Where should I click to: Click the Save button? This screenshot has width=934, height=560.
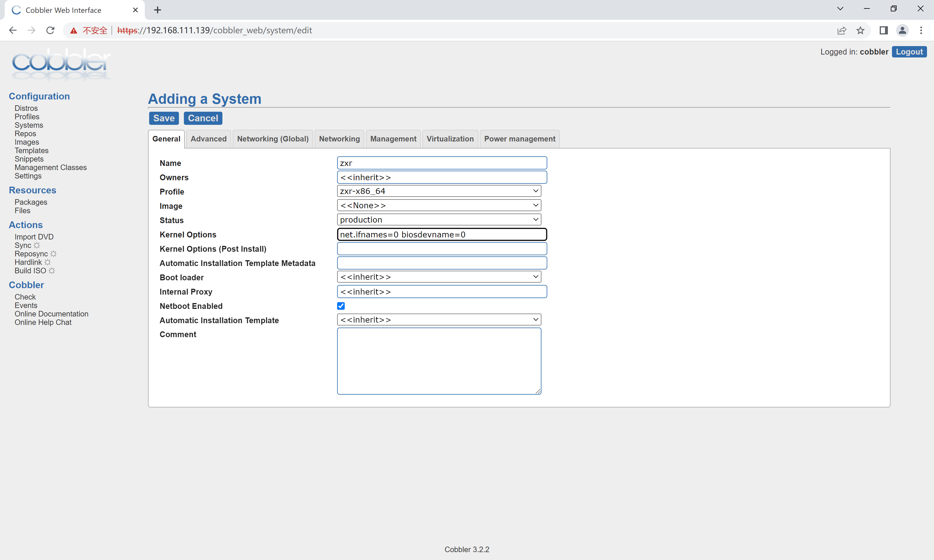tap(164, 118)
